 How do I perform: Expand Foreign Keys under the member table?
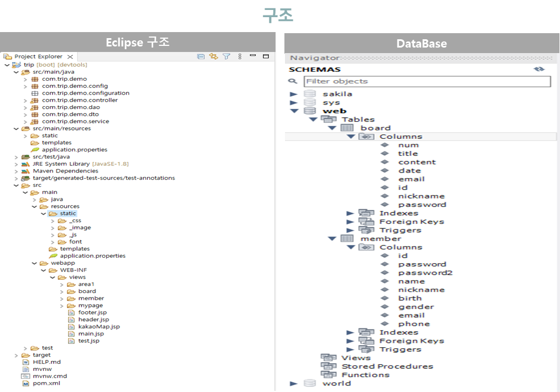click(350, 341)
